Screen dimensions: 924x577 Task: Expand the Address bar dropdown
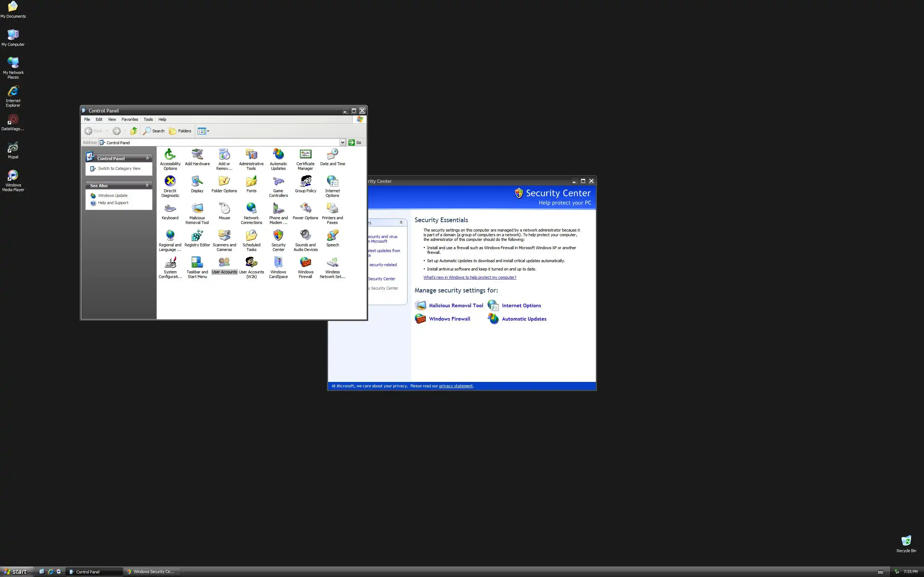click(343, 142)
